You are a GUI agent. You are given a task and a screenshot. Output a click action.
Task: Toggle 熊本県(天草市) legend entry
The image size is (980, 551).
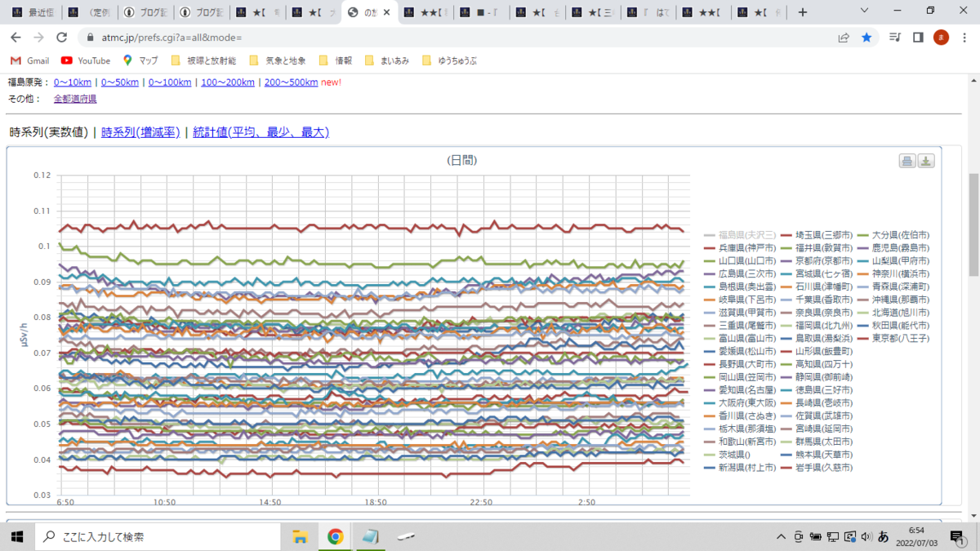point(815,455)
